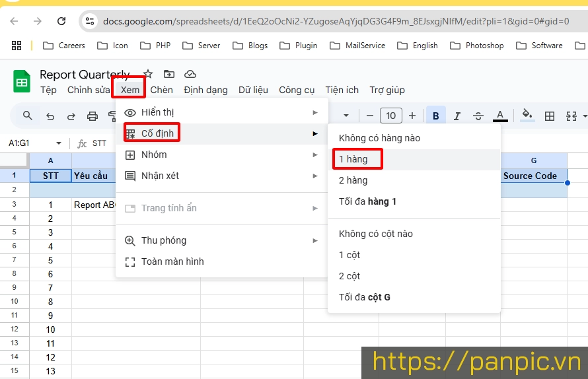Decrease font size with minus button
This screenshot has height=379, width=588.
tap(370, 116)
